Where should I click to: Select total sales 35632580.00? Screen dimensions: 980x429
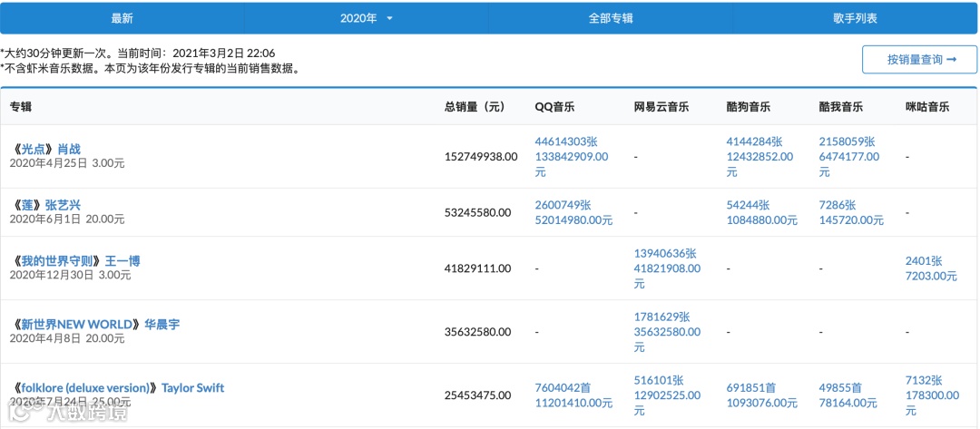click(x=477, y=332)
